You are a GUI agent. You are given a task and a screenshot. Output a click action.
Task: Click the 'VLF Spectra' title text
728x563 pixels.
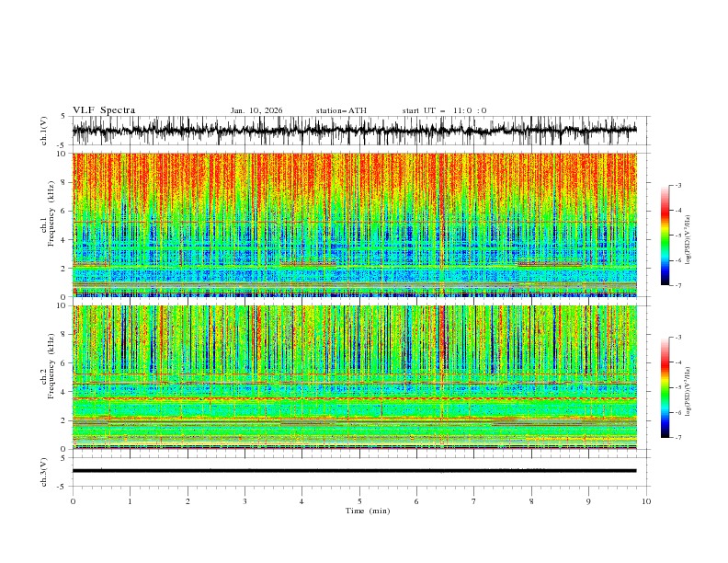(104, 110)
